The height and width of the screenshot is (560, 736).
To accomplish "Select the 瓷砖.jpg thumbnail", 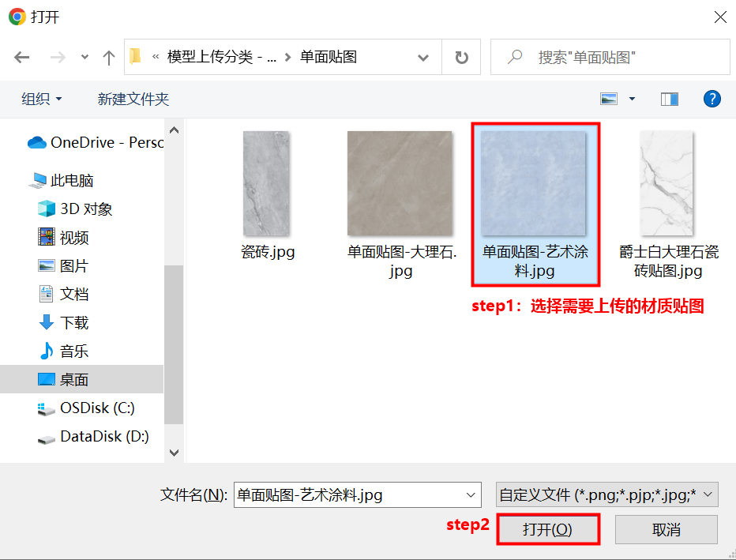I will (267, 183).
